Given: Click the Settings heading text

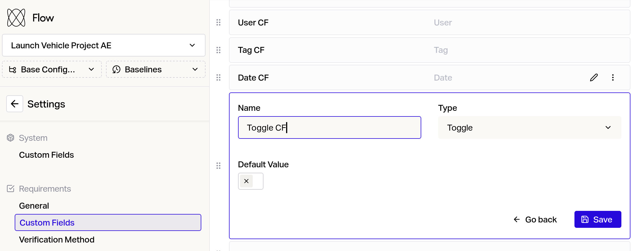Looking at the screenshot, I should [46, 104].
